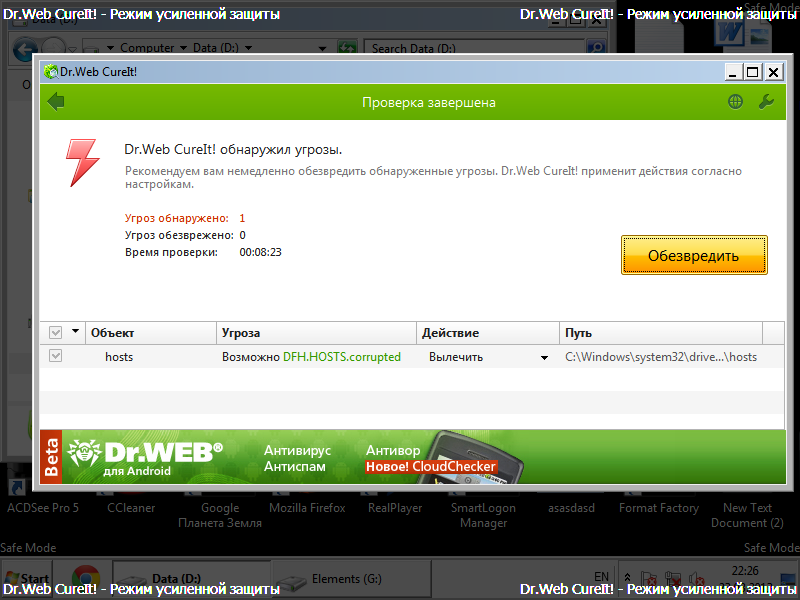This screenshot has width=800, height=600.
Task: Click the hosts file path text
Action: [661, 357]
